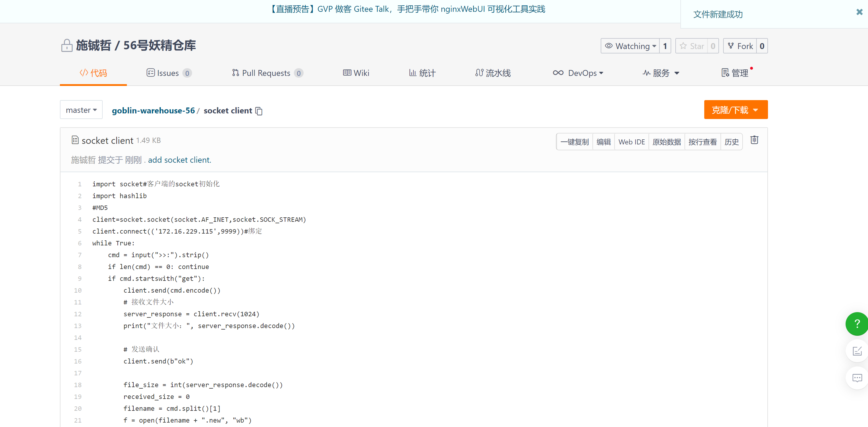Close the 文件新建成功 notification
This screenshot has height=427, width=868.
tap(859, 12)
